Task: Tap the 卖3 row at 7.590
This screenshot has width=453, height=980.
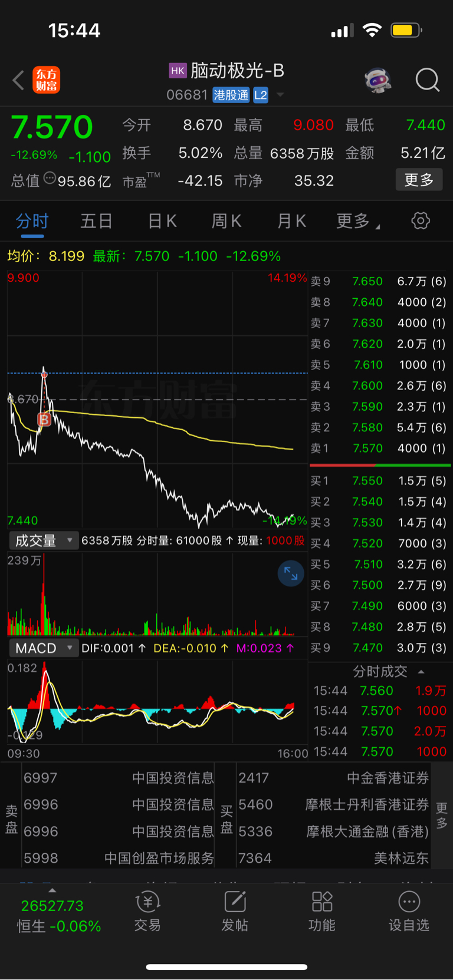Action: point(379,407)
